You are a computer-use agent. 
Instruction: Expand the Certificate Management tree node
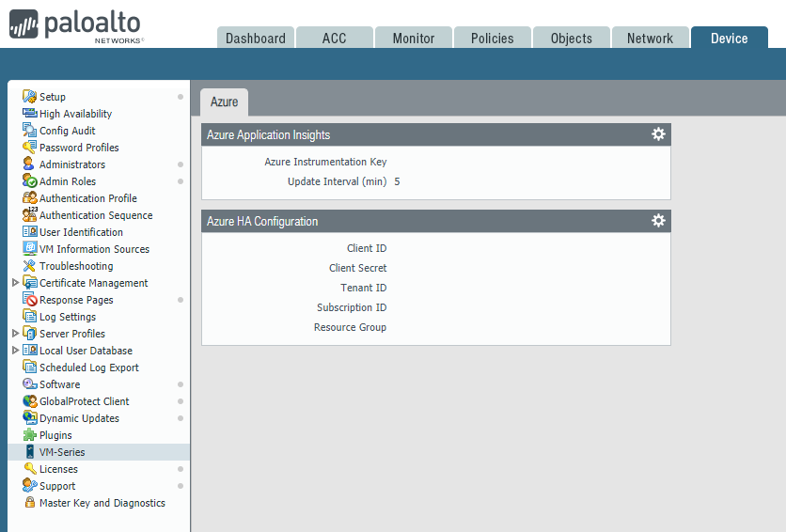tap(15, 283)
